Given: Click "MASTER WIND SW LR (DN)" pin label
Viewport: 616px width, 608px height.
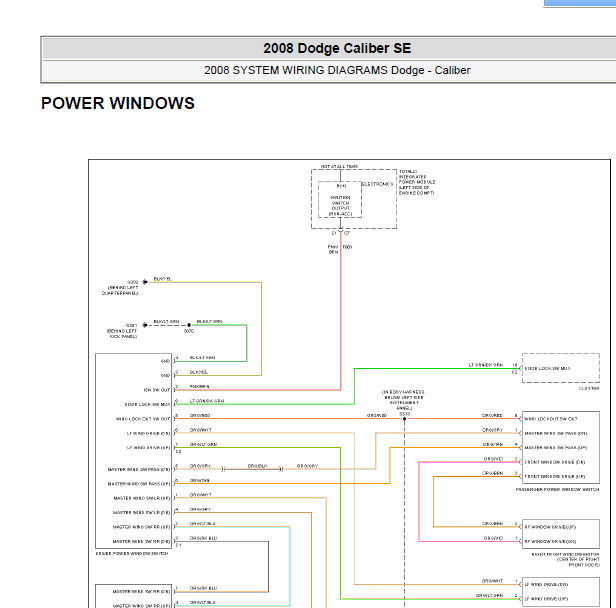Looking at the screenshot, I should point(141,513).
